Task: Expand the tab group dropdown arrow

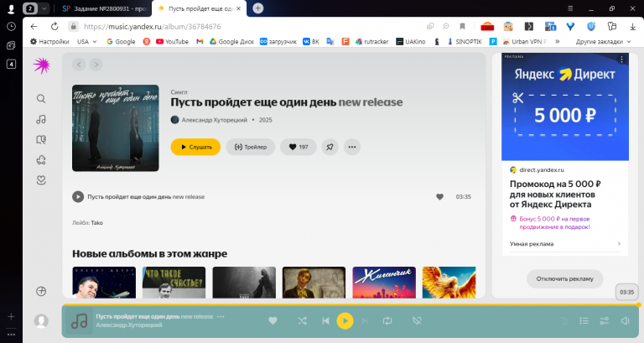Action: pyautogui.click(x=44, y=8)
